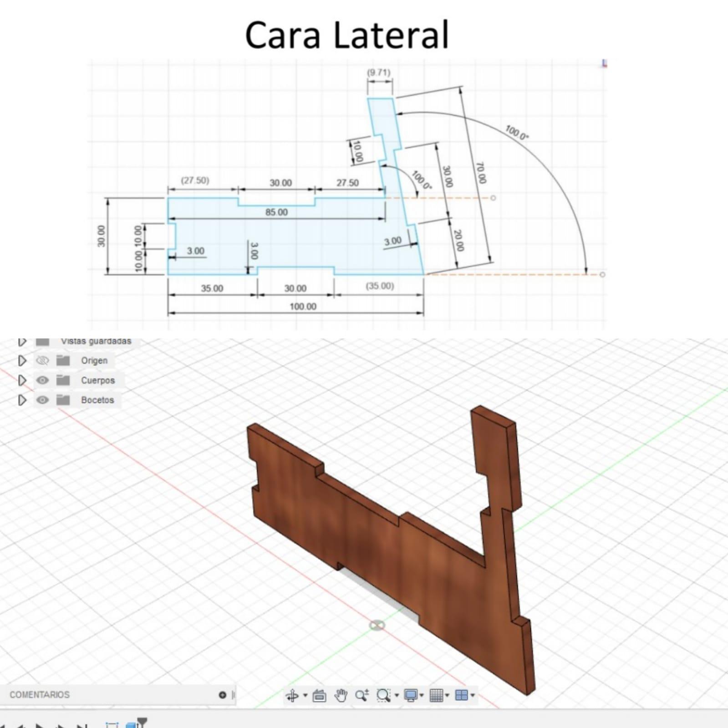Click the timeline marker at the end

tap(143, 722)
